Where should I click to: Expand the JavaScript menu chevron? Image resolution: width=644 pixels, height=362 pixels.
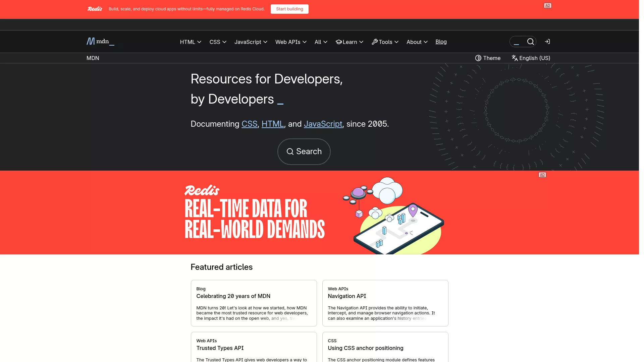[265, 42]
